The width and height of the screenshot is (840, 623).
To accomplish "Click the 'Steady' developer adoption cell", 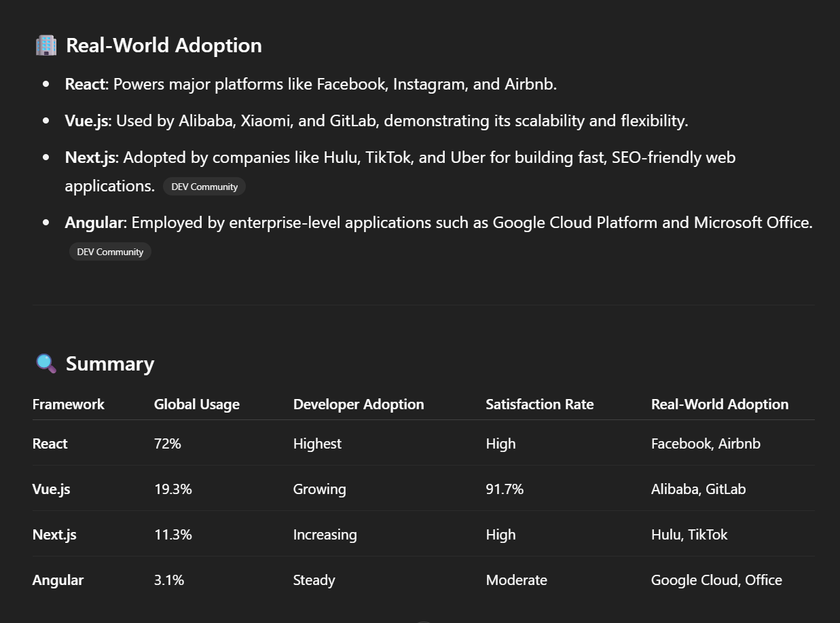I will pos(314,580).
